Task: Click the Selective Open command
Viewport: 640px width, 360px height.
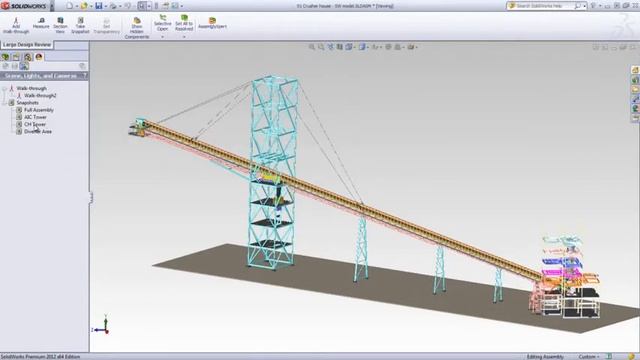Action: coord(162,23)
